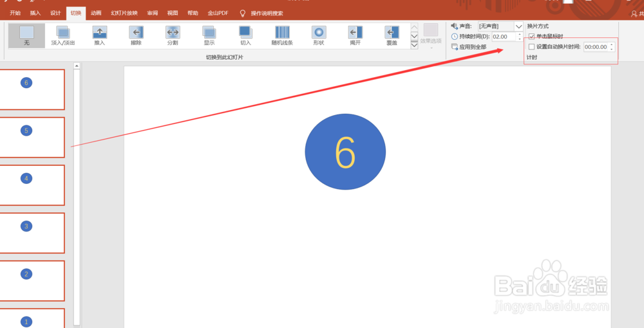Enable 设置自动换片时间 checkbox
Screen dimensions: 644x328
click(532, 47)
